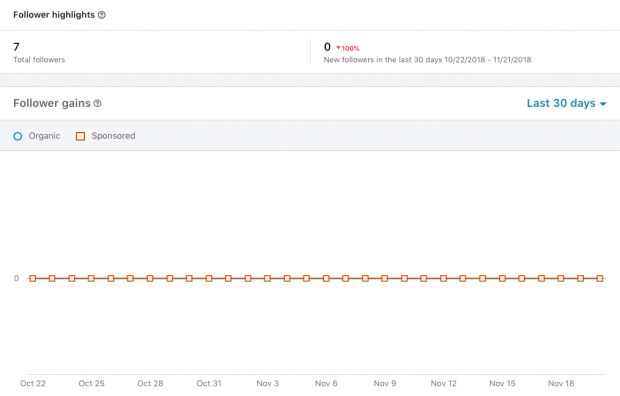620x396 pixels.
Task: Select the Nov 18 data point
Action: 561,279
